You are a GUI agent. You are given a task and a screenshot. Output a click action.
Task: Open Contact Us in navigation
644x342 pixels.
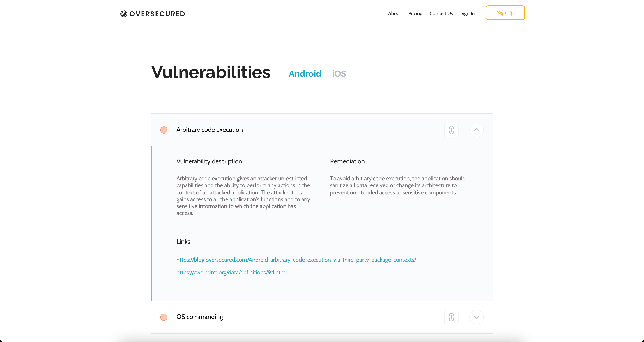coord(441,13)
